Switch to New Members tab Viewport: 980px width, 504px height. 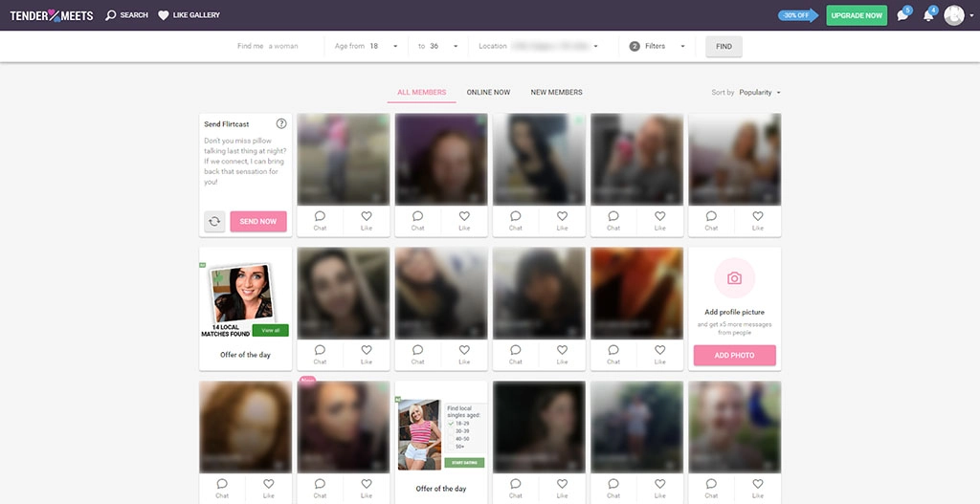(556, 93)
